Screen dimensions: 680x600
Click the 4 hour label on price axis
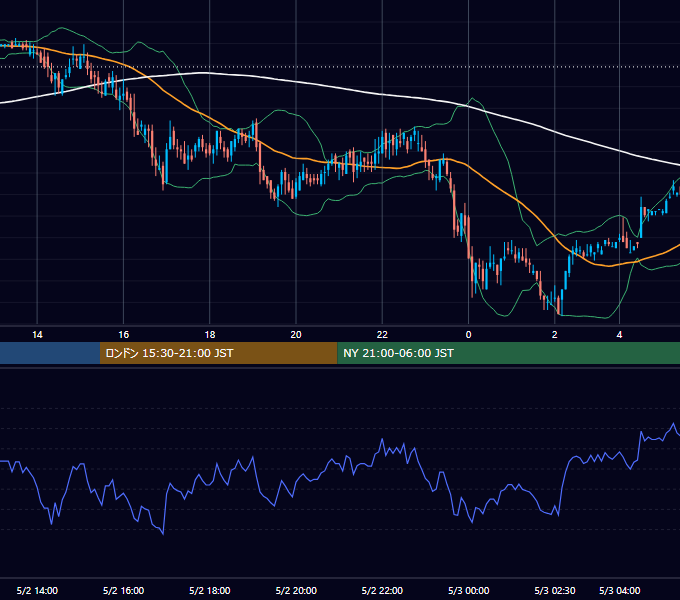(x=619, y=335)
